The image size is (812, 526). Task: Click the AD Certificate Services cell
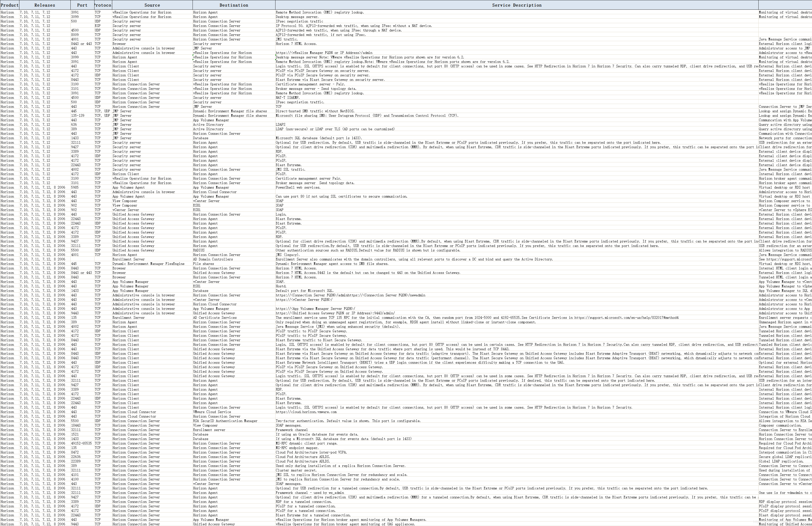[215, 318]
